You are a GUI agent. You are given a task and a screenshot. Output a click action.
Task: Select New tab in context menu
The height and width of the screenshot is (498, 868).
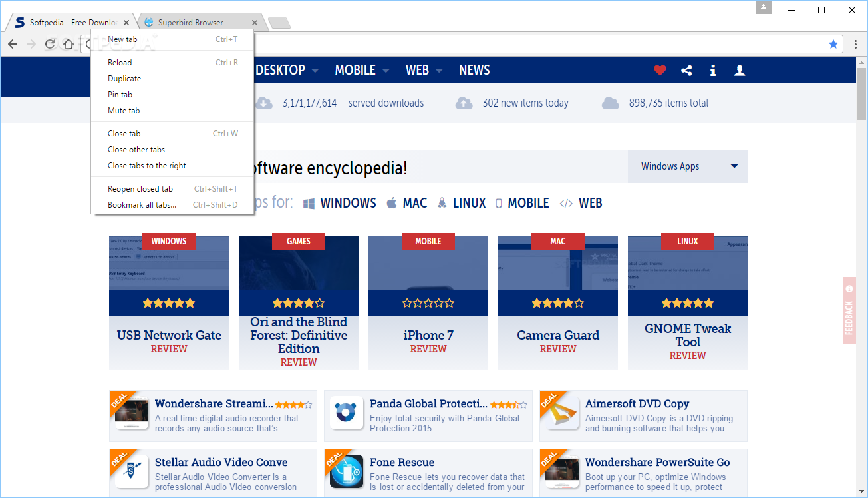click(172, 39)
